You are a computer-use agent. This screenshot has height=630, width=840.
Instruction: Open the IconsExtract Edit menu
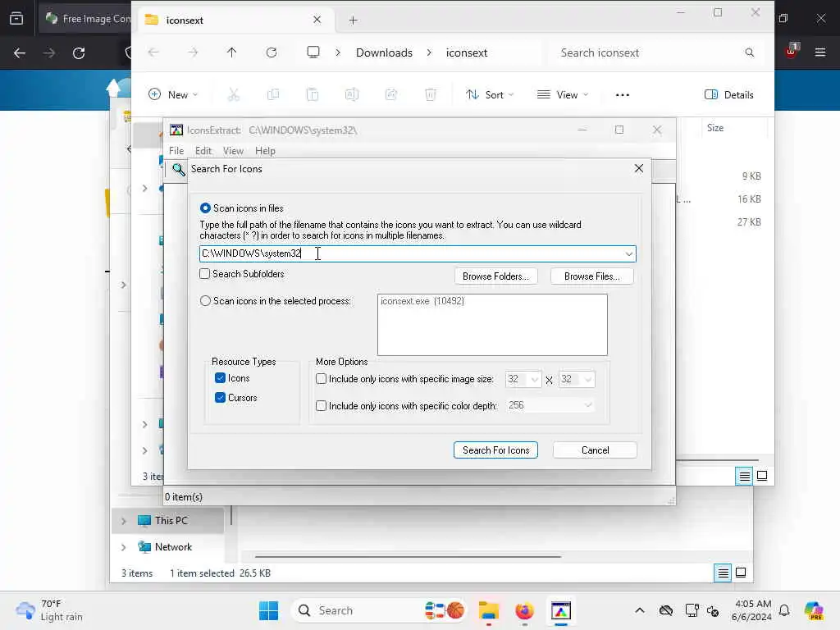coord(203,151)
